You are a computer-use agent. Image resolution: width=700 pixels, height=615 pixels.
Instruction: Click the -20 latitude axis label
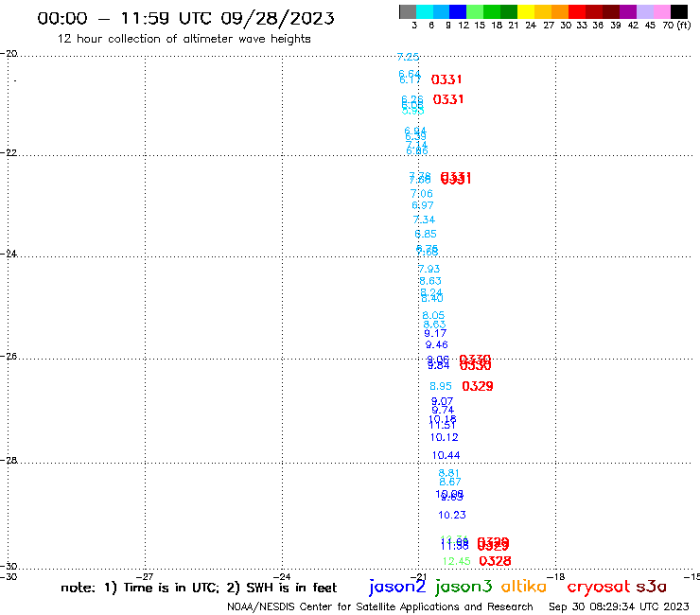pos(9,54)
